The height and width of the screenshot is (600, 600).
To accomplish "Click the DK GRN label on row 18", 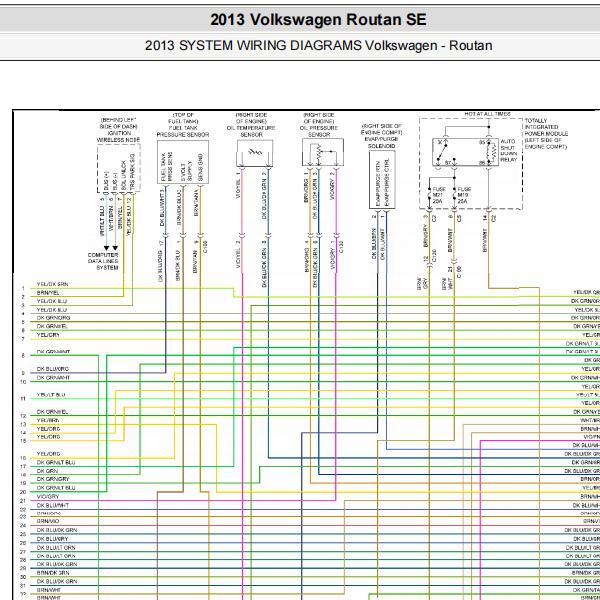I will pyautogui.click(x=47, y=471).
